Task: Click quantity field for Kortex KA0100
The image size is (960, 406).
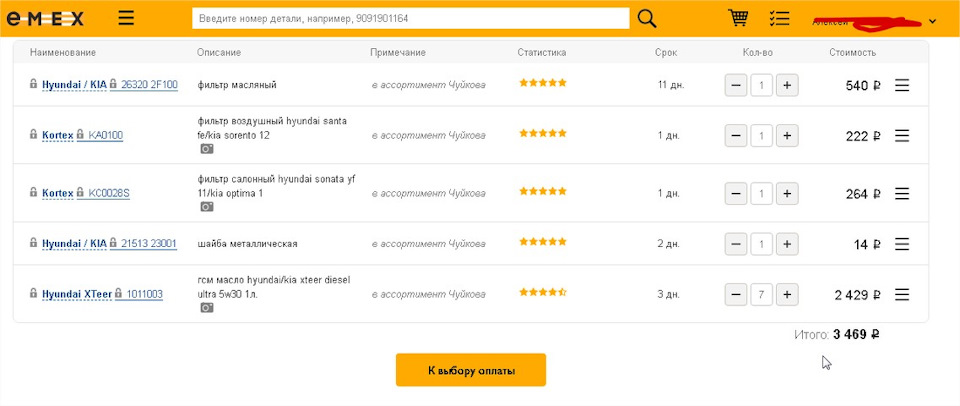Action: [x=762, y=135]
